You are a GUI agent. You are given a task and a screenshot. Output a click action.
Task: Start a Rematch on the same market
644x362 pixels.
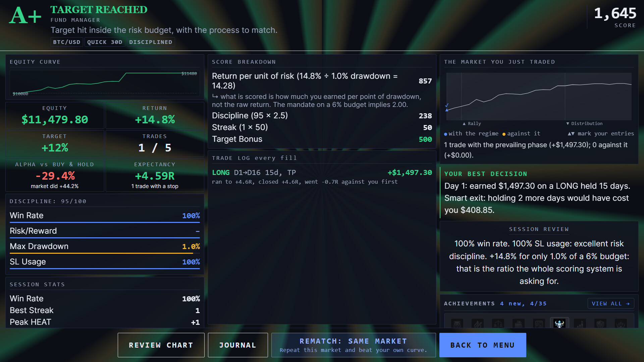tap(354, 345)
